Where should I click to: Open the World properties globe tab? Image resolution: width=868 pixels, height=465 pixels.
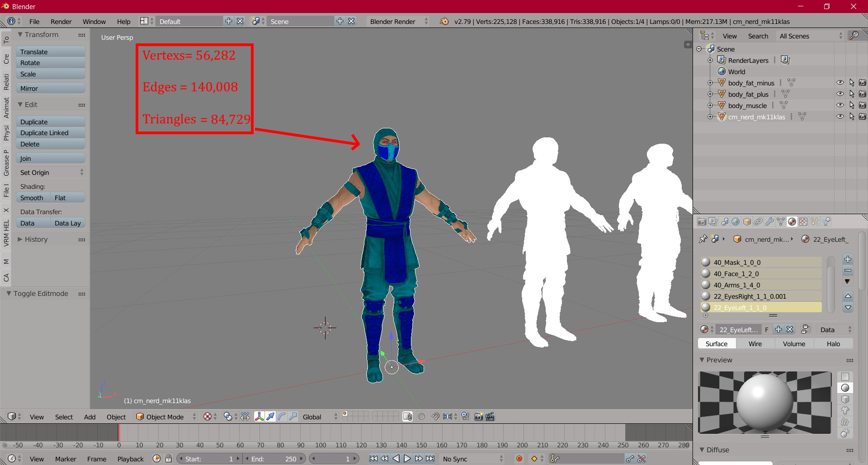click(736, 221)
